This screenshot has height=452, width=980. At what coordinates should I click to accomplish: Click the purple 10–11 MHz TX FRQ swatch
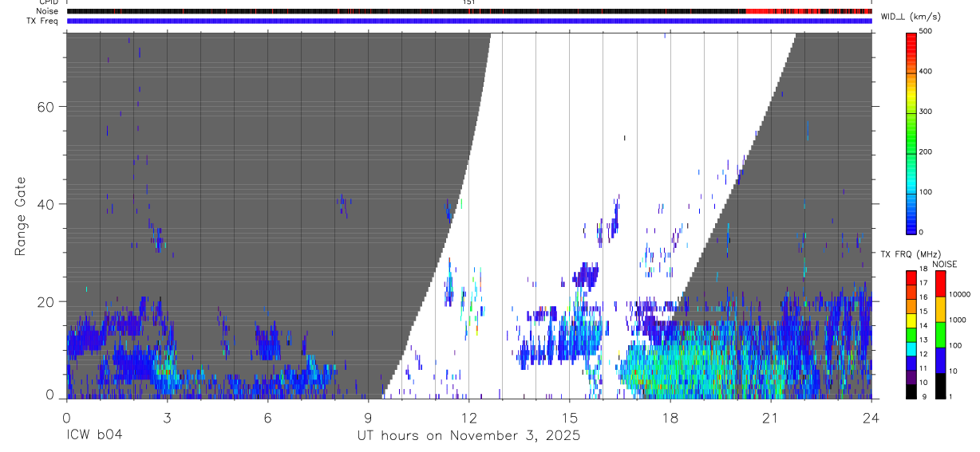coord(911,376)
